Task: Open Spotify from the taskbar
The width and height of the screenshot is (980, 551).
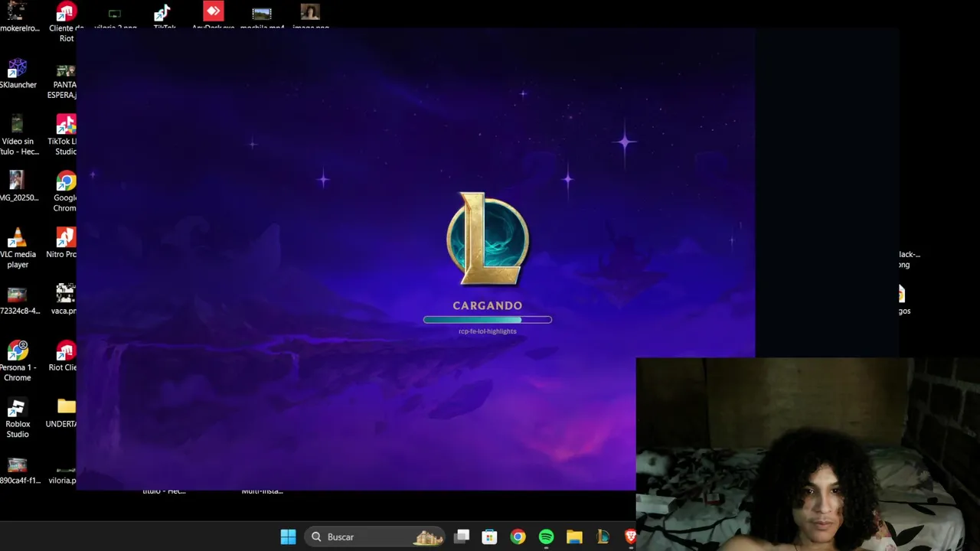Action: point(546,536)
